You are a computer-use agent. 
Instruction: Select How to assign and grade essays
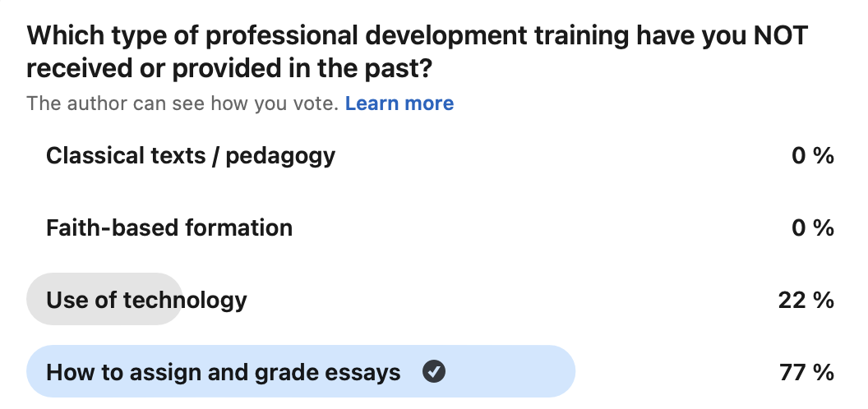430,371
